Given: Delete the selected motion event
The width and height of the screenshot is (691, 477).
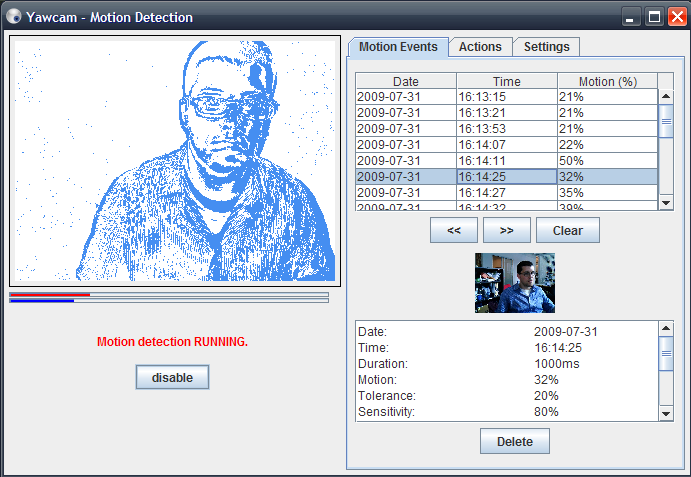Looking at the screenshot, I should click(x=515, y=441).
